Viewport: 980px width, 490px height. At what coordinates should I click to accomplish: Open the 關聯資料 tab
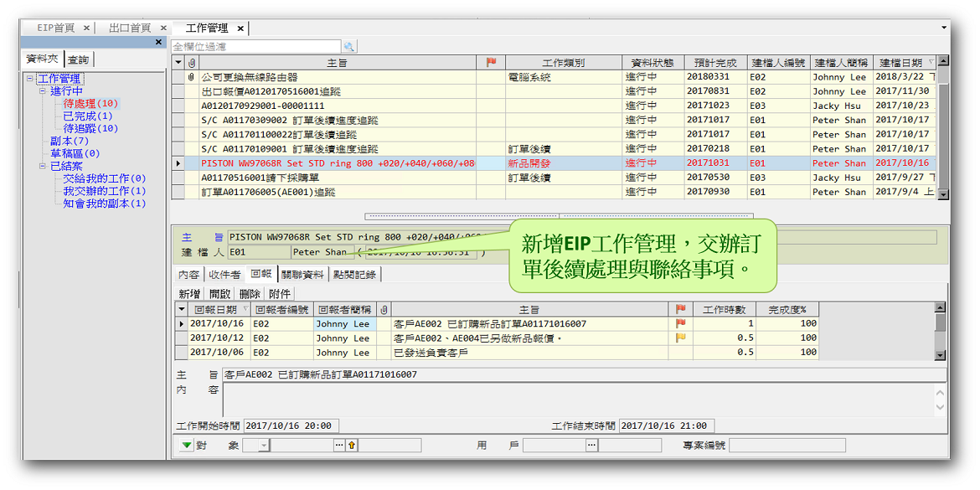point(302,275)
